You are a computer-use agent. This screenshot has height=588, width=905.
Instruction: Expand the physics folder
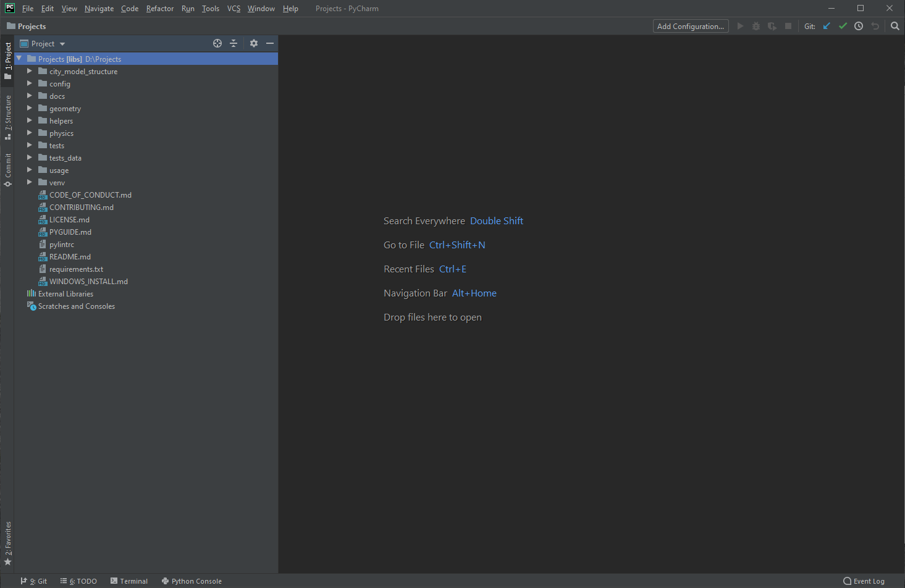point(29,133)
